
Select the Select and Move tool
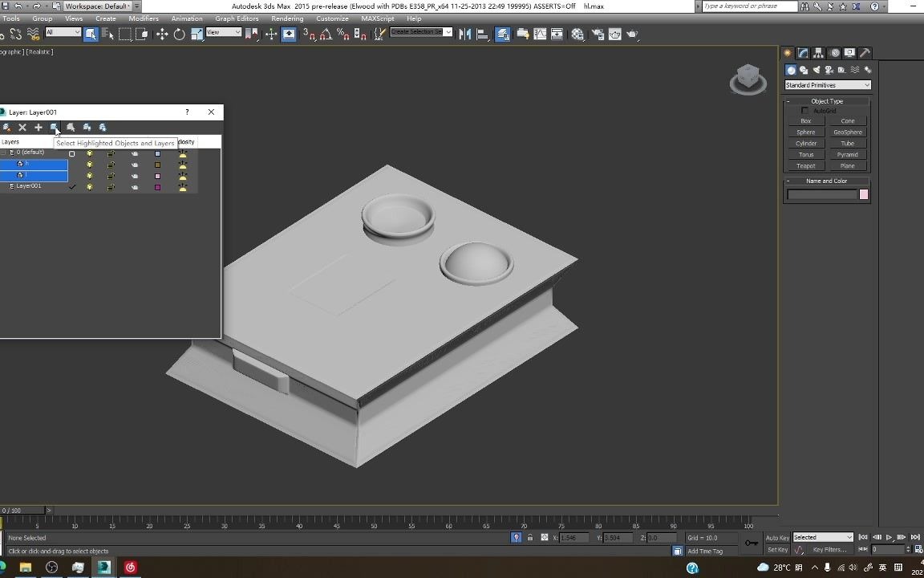pos(163,34)
